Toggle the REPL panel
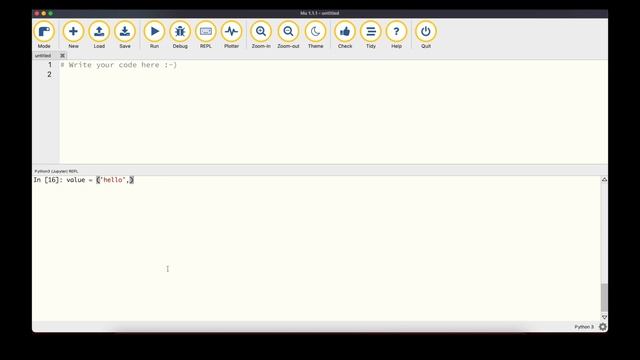 (206, 35)
